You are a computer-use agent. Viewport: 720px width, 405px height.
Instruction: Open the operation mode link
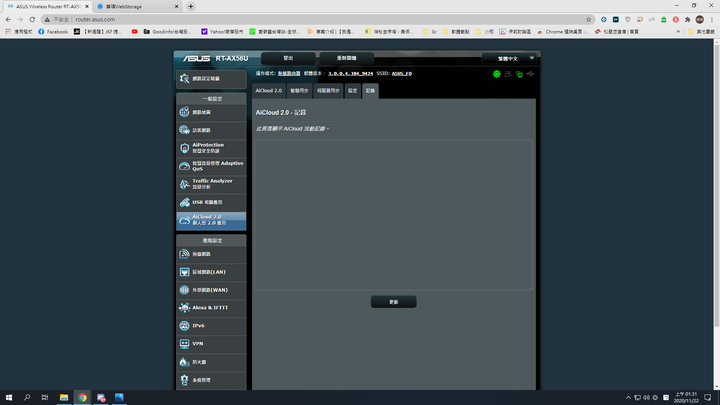tap(289, 73)
